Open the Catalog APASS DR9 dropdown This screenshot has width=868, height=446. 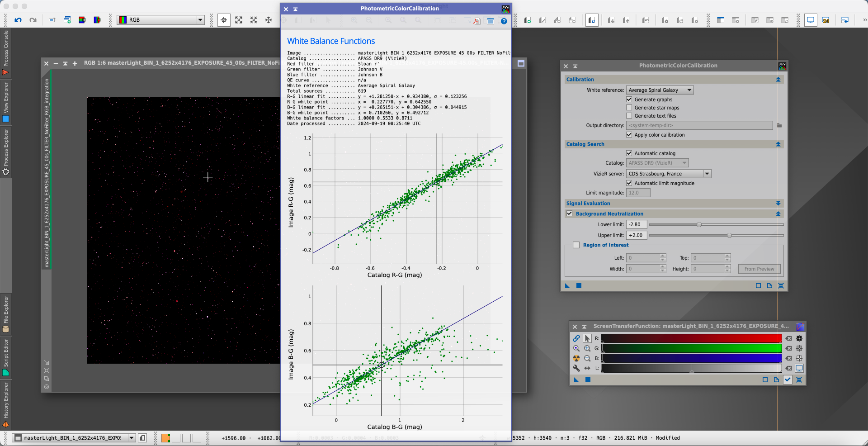pyautogui.click(x=657, y=163)
